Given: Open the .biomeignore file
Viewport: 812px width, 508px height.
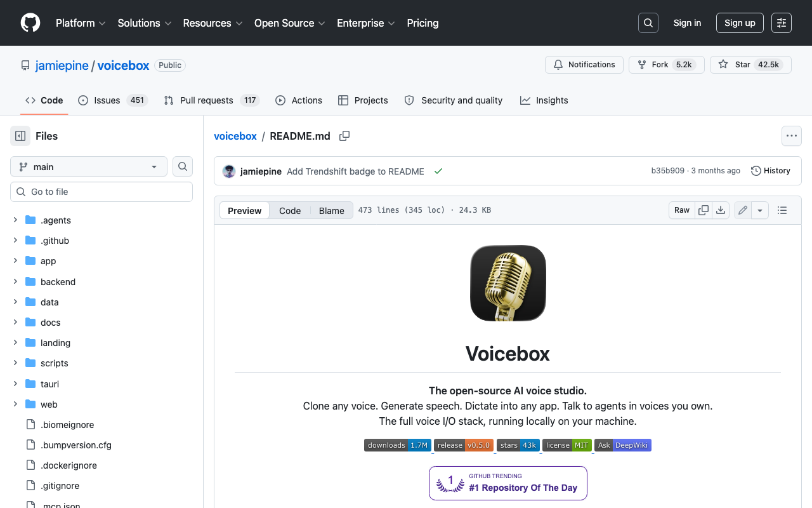Looking at the screenshot, I should (x=67, y=425).
